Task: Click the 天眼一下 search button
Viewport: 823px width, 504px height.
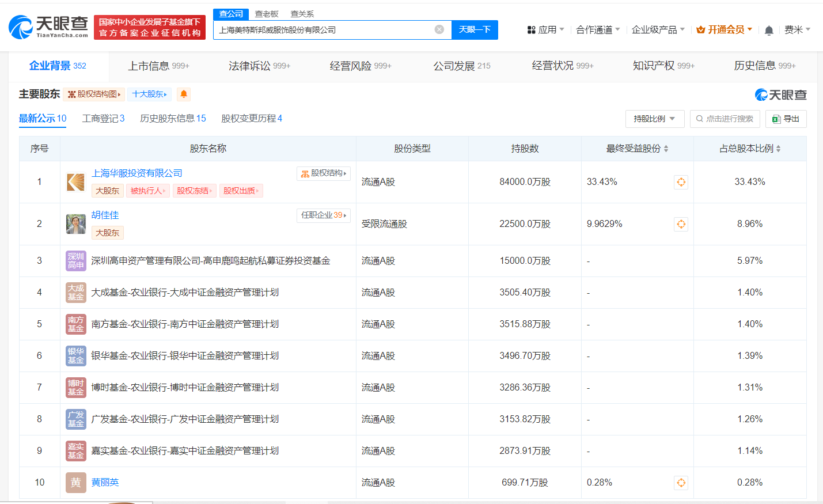Action: click(475, 29)
